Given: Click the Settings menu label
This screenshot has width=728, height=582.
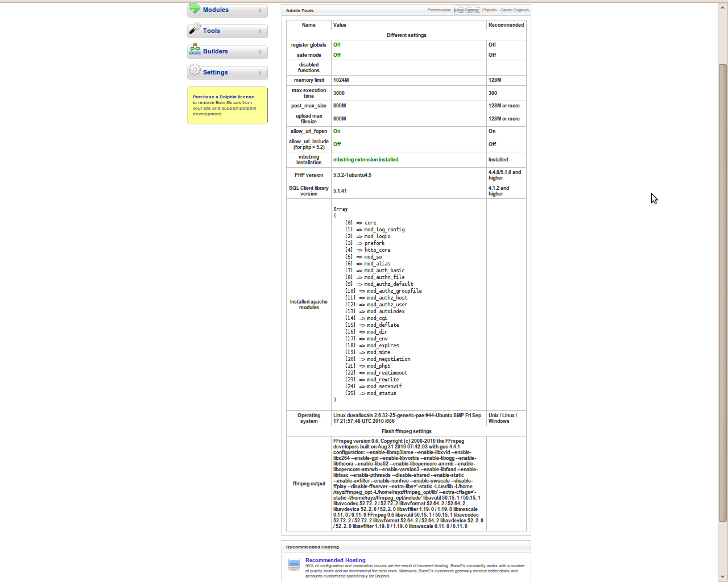Looking at the screenshot, I should (x=215, y=73).
